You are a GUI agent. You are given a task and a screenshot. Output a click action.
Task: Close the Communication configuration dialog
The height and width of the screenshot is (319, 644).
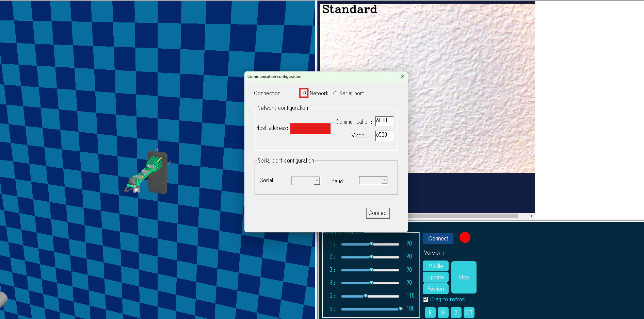click(403, 76)
